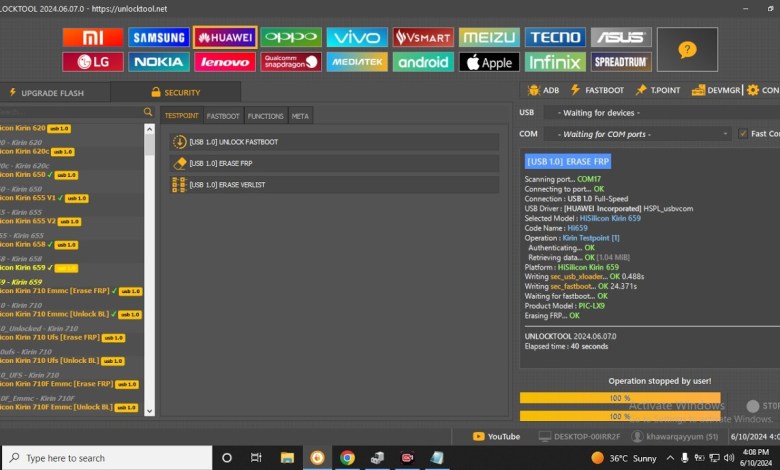Select Kirin 710F Emmc [Unlock BL]
Image resolution: width=780 pixels, height=470 pixels.
(x=69, y=407)
